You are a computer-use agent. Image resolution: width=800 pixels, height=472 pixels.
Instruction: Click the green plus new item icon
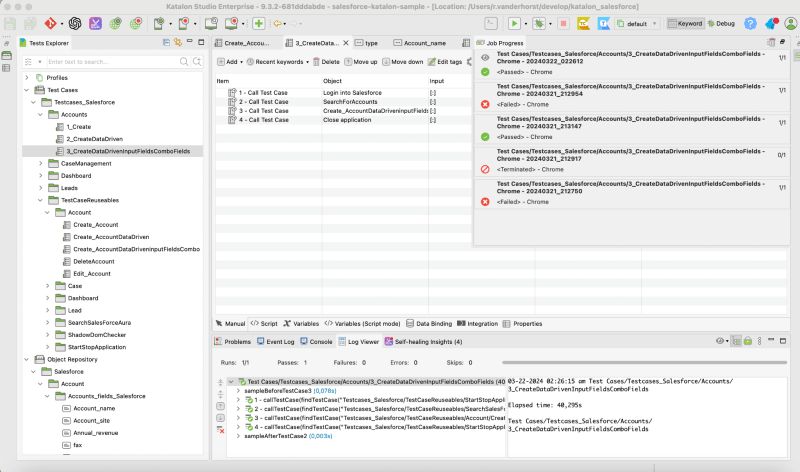(259, 23)
